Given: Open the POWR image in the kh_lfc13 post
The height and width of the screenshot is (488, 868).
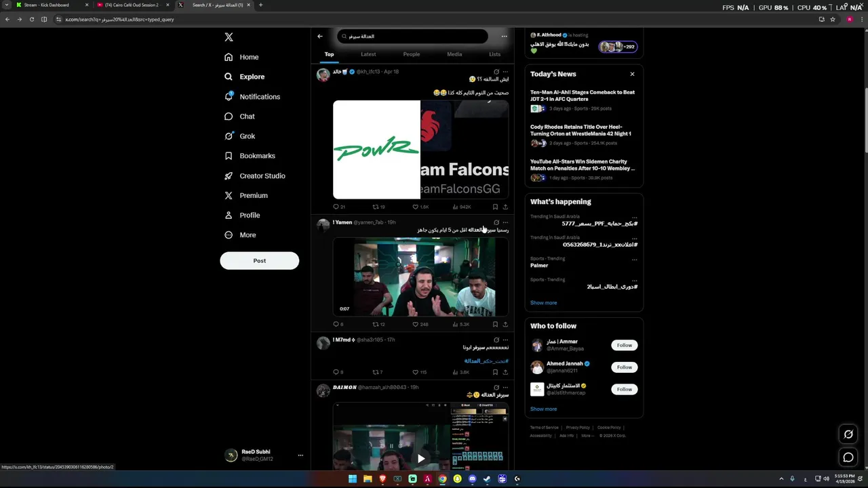Looking at the screenshot, I should coord(376,149).
